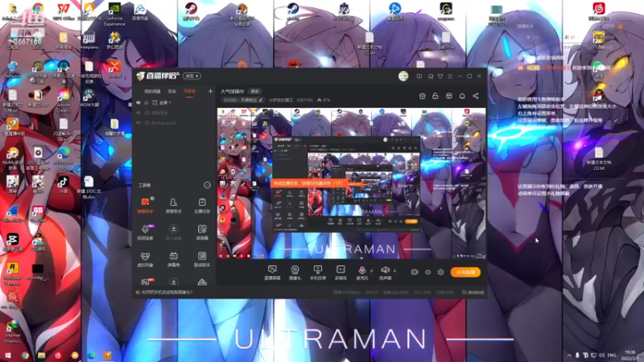Image resolution: width=644 pixels, height=362 pixels.
Task: Expand the microphone options arrow
Action: point(372,270)
